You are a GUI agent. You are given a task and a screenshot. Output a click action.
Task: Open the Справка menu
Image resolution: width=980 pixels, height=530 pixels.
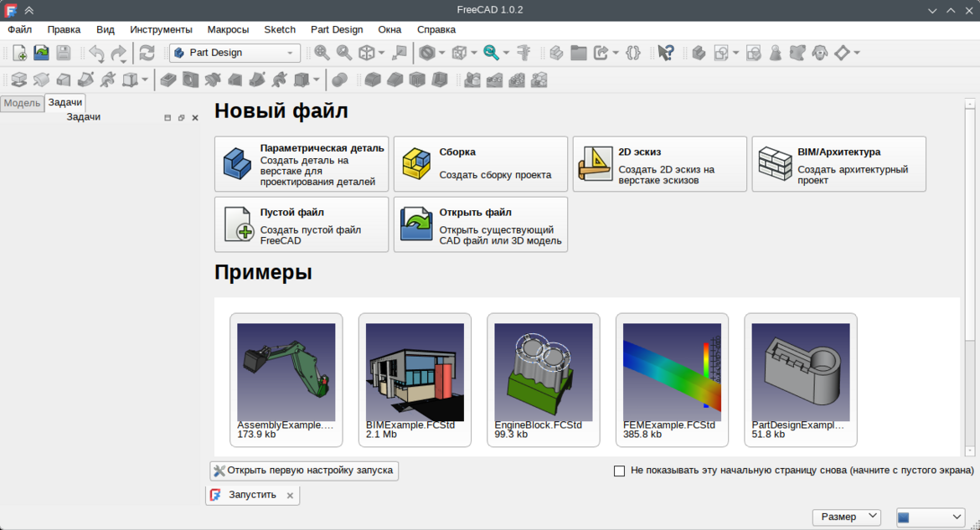(436, 29)
